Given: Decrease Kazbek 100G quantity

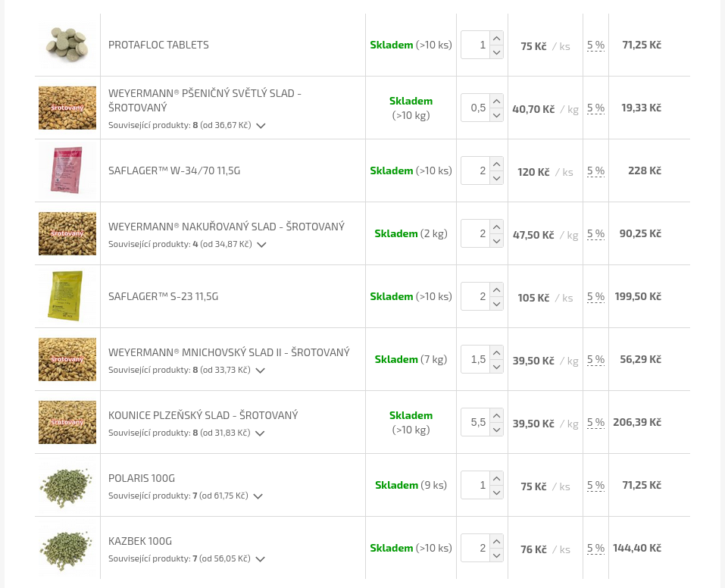Looking at the screenshot, I should click(496, 555).
